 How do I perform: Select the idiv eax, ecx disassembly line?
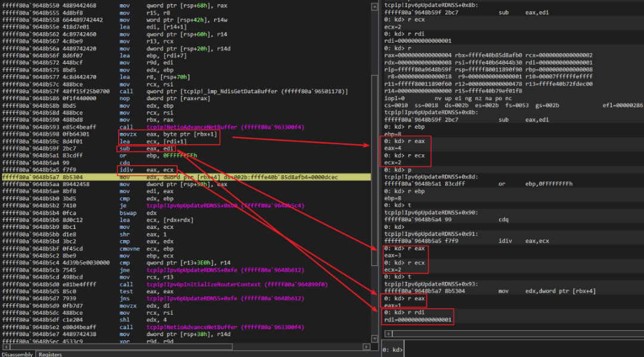point(187,170)
